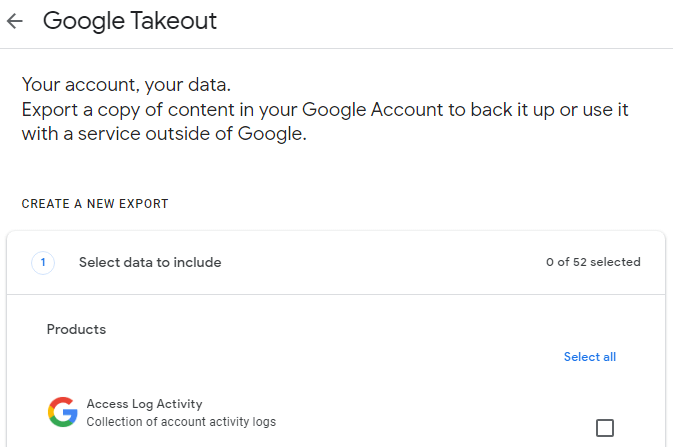The image size is (673, 447).
Task: Click the 0 of 52 selected counter
Action: [593, 262]
